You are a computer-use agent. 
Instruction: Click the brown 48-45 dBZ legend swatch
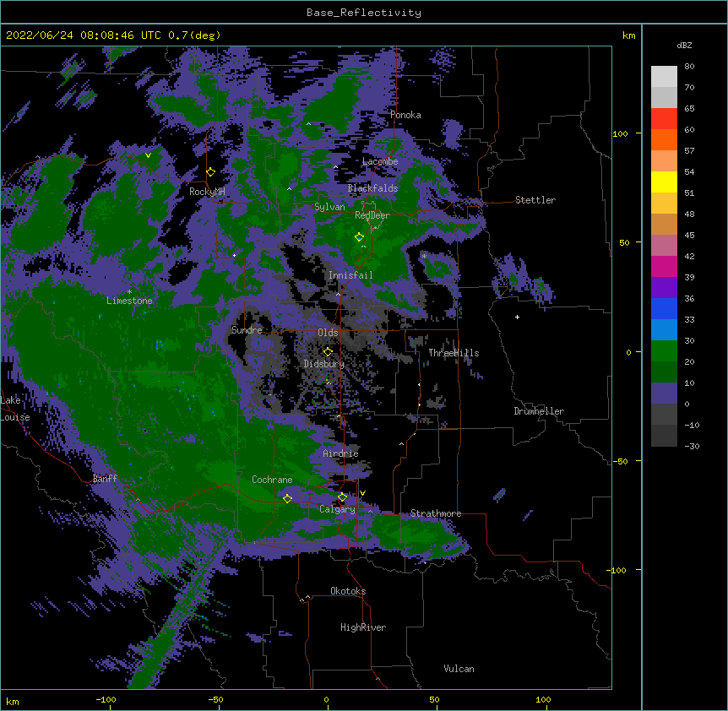[x=664, y=224]
